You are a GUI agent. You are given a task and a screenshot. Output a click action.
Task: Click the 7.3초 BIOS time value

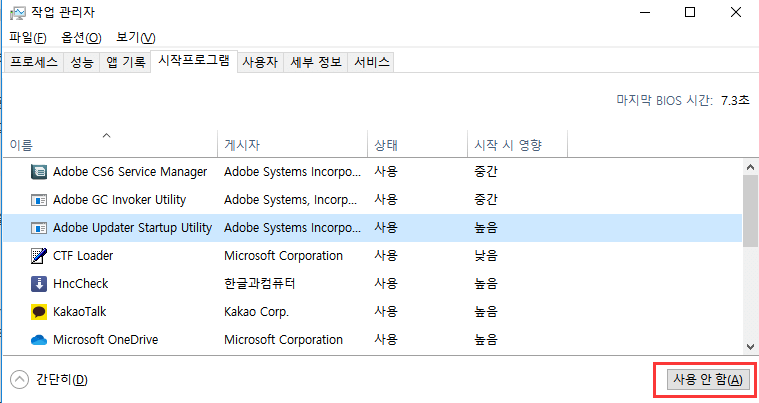pos(735,101)
